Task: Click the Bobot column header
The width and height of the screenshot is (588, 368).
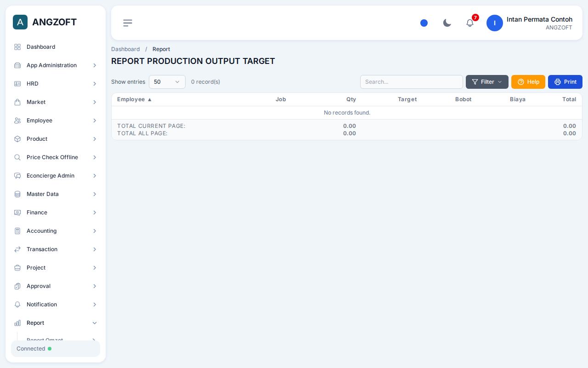Action: (x=463, y=99)
